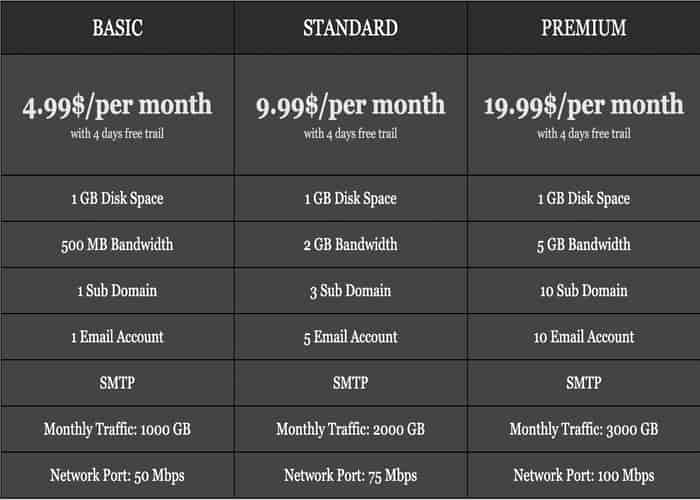Select the BASIC plan header
Viewport: 700px width, 500px height.
coord(117,27)
